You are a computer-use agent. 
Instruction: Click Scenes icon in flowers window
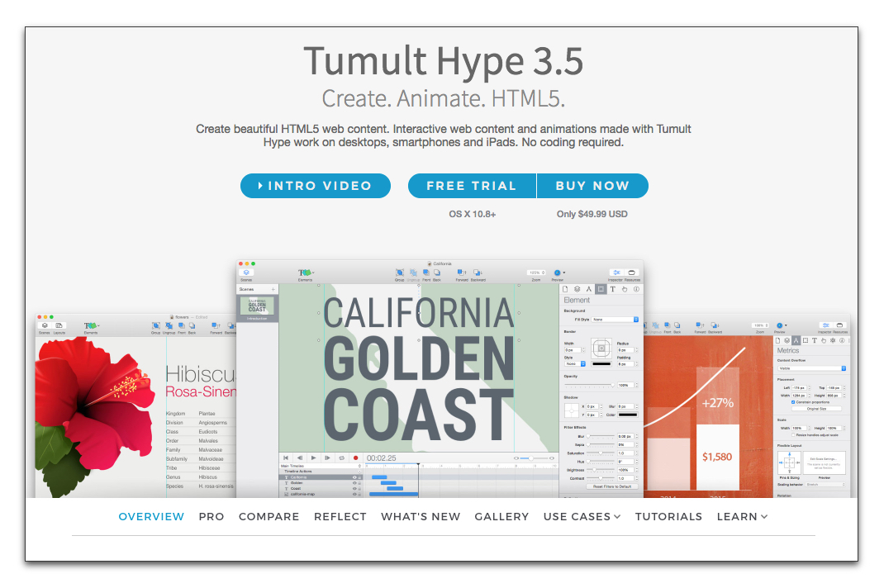45,325
